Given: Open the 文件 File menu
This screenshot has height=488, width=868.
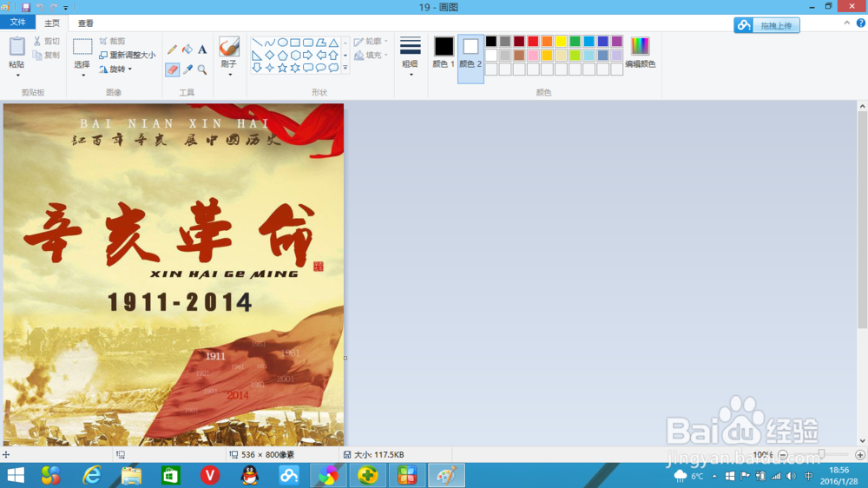Looking at the screenshot, I should point(17,23).
